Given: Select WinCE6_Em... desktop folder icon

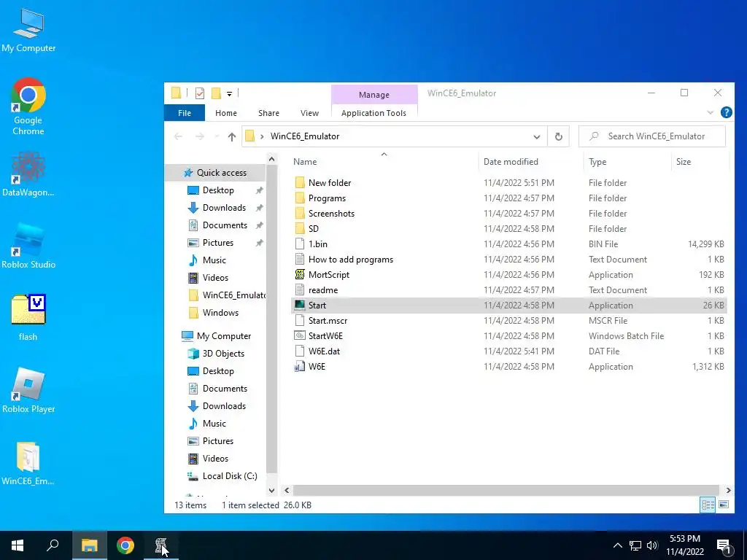Looking at the screenshot, I should coord(28,463).
